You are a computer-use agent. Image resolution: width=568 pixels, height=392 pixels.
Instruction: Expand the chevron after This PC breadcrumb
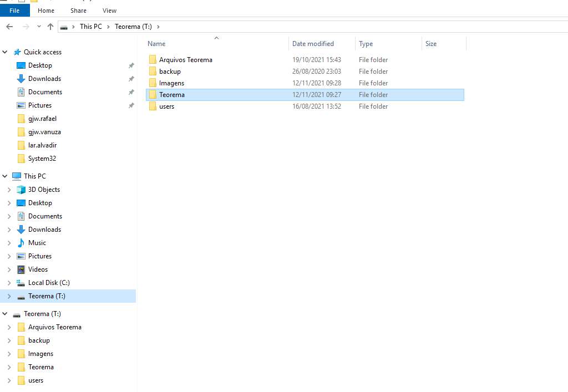(108, 27)
